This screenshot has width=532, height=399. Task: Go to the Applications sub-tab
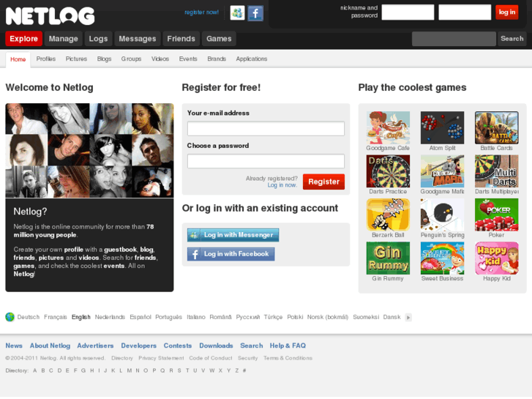[252, 59]
